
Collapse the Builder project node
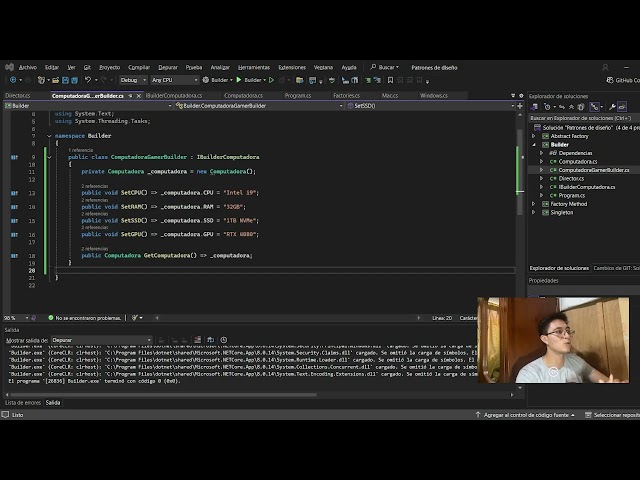(x=534, y=145)
